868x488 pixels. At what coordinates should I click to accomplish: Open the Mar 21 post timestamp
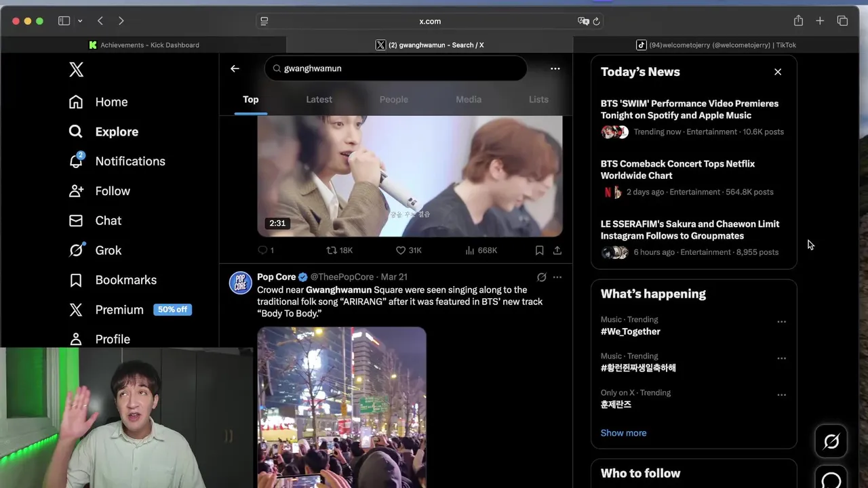tap(394, 277)
